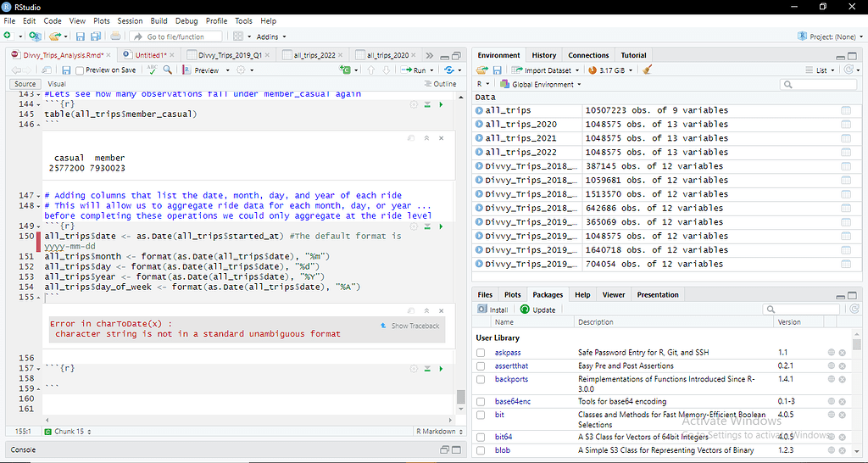Open chunk 149 options gear icon
This screenshot has width=868, height=463.
(414, 226)
